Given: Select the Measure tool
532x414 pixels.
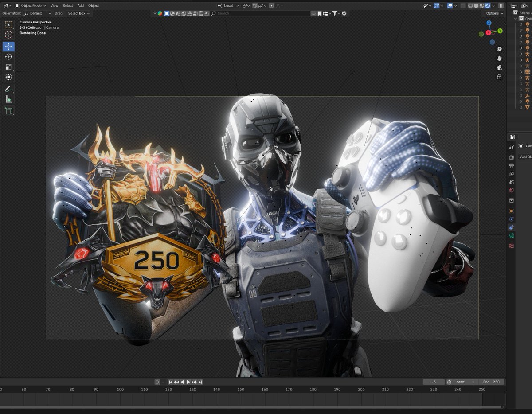Looking at the screenshot, I should point(8,99).
